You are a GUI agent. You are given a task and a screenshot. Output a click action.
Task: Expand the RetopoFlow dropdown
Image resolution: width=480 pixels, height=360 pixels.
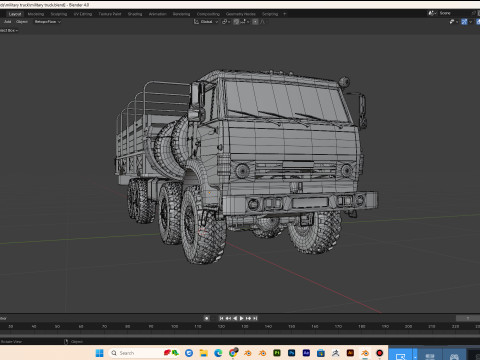tap(48, 22)
